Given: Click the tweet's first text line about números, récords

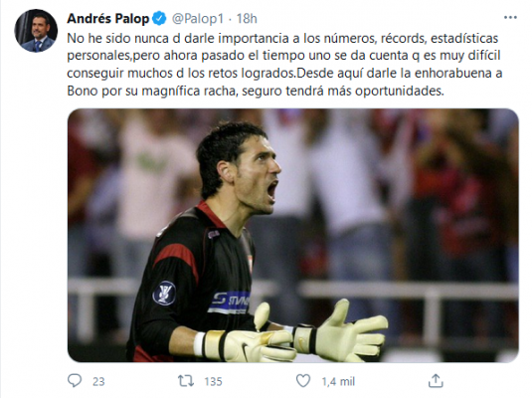Looking at the screenshot, I should [282, 38].
